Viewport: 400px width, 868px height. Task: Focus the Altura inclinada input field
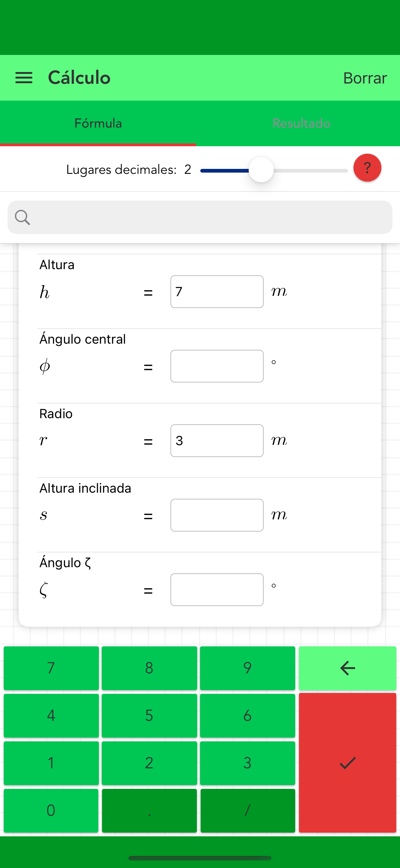coord(217,515)
